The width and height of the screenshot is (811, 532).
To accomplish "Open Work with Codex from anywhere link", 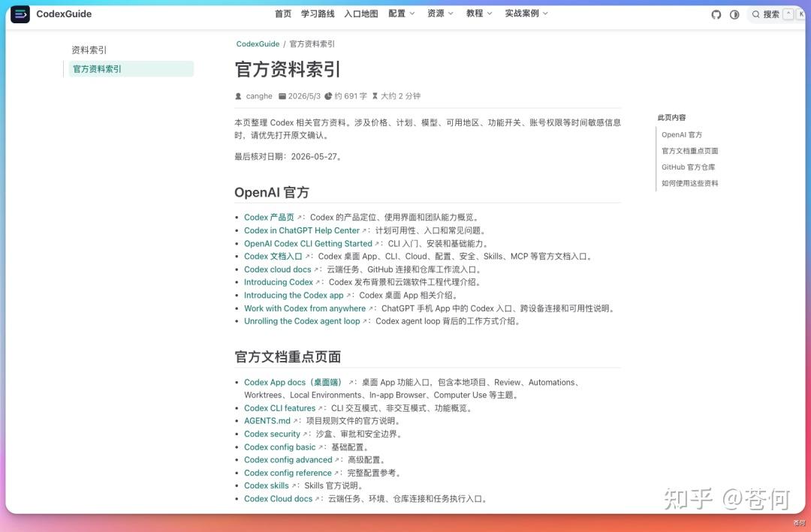I will point(305,308).
